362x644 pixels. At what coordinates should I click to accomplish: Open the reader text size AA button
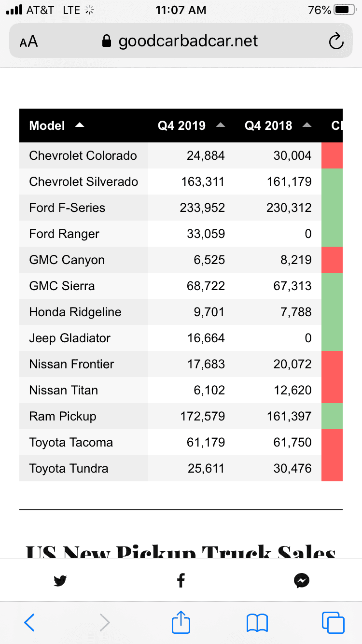tap(28, 42)
